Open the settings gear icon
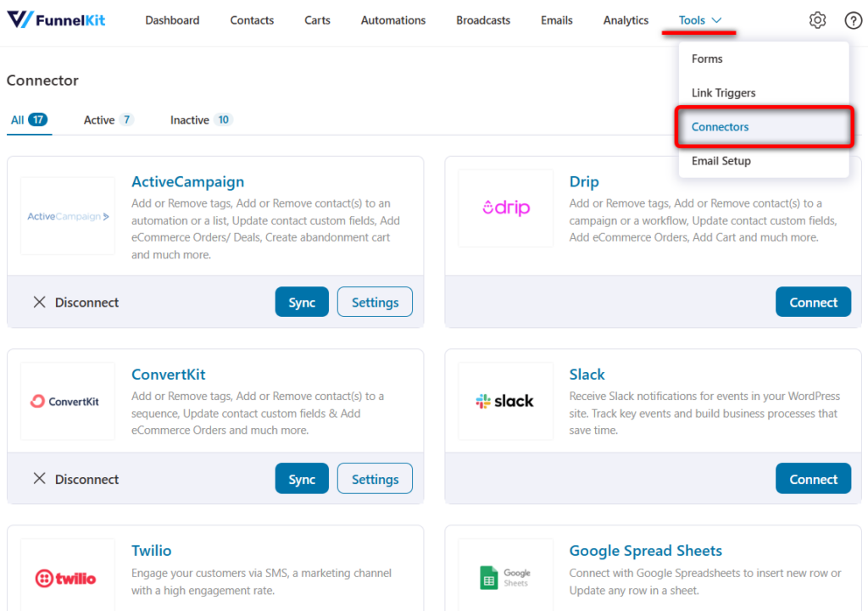 pyautogui.click(x=817, y=19)
